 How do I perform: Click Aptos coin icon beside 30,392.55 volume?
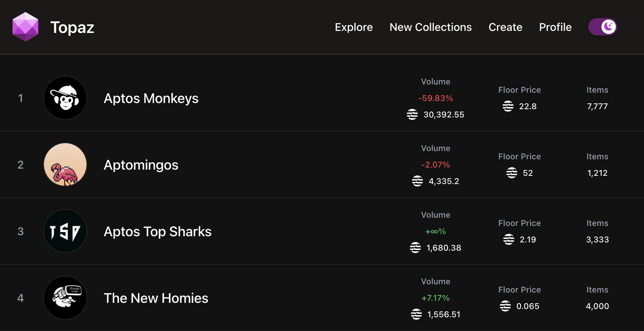(412, 114)
